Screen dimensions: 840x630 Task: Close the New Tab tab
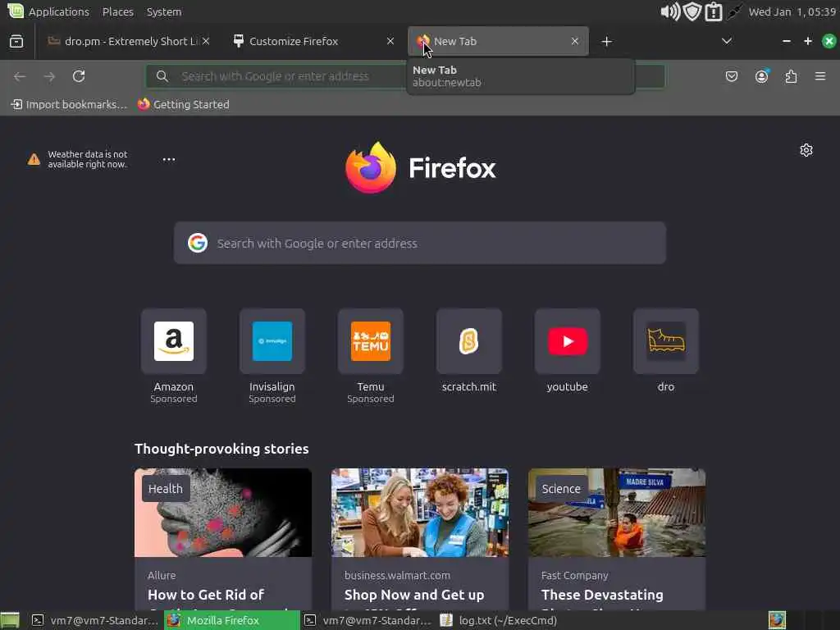[x=575, y=41]
